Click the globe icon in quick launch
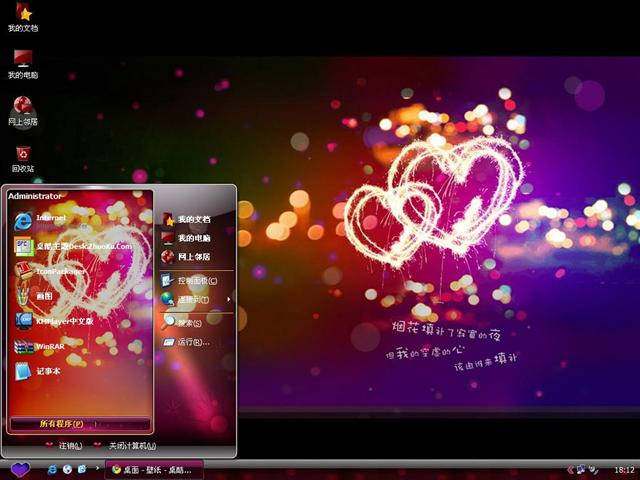This screenshot has width=640, height=480. click(x=67, y=469)
